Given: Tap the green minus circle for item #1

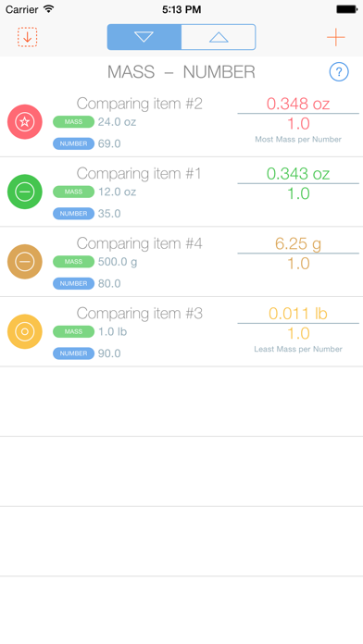Looking at the screenshot, I should pyautogui.click(x=25, y=192).
